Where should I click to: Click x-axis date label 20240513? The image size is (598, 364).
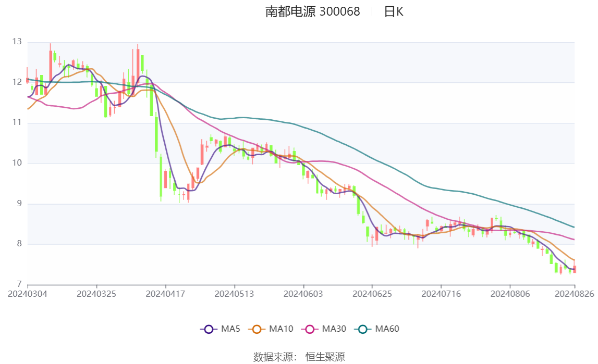coord(234,294)
